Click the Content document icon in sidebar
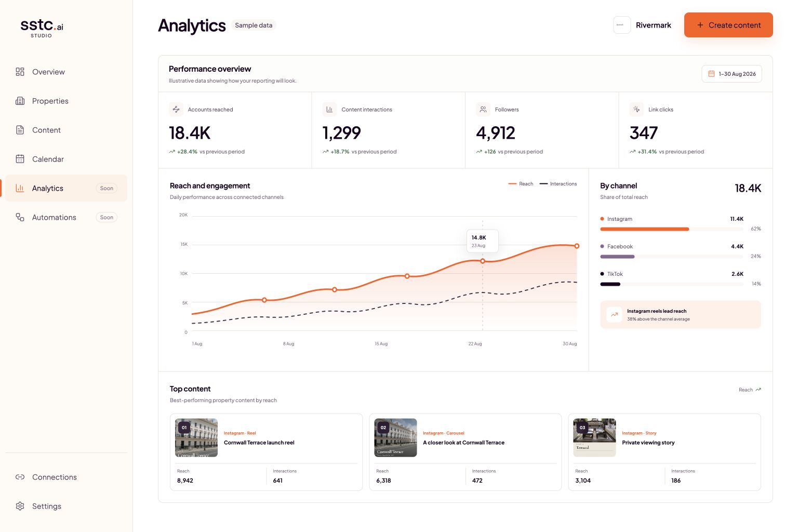 [x=20, y=130]
